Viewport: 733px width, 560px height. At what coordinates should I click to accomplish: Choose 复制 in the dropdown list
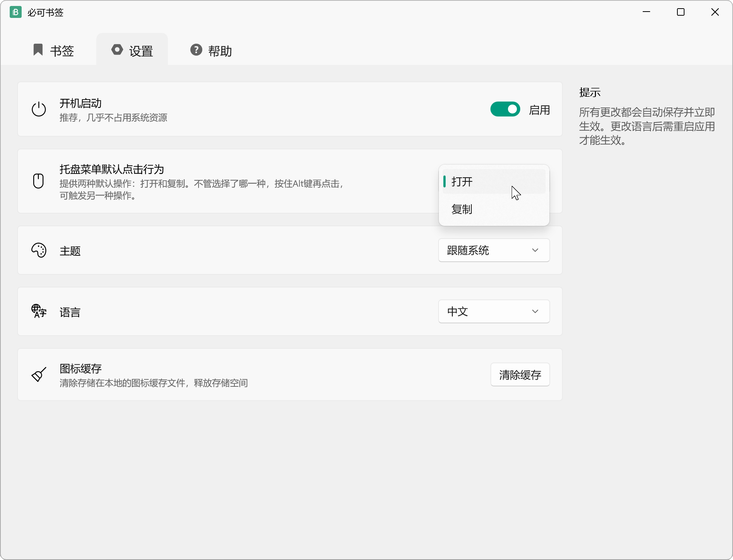494,209
